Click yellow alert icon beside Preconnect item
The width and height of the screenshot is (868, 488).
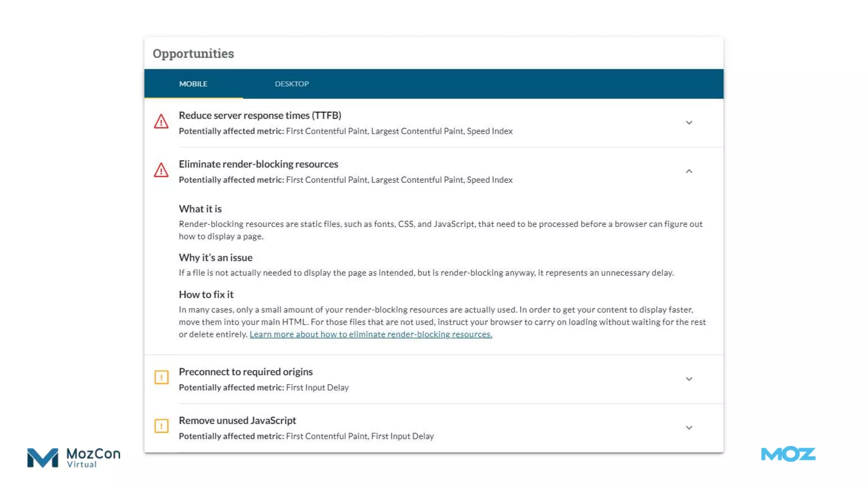click(161, 377)
